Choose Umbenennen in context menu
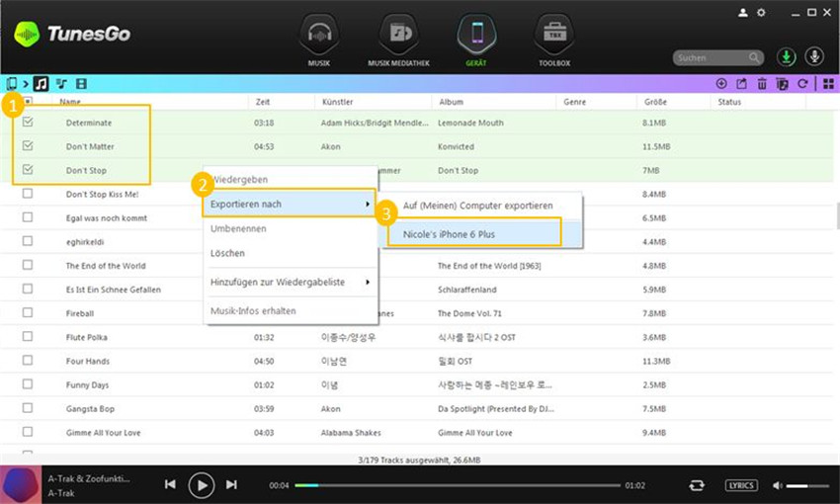The width and height of the screenshot is (840, 504). click(x=291, y=228)
